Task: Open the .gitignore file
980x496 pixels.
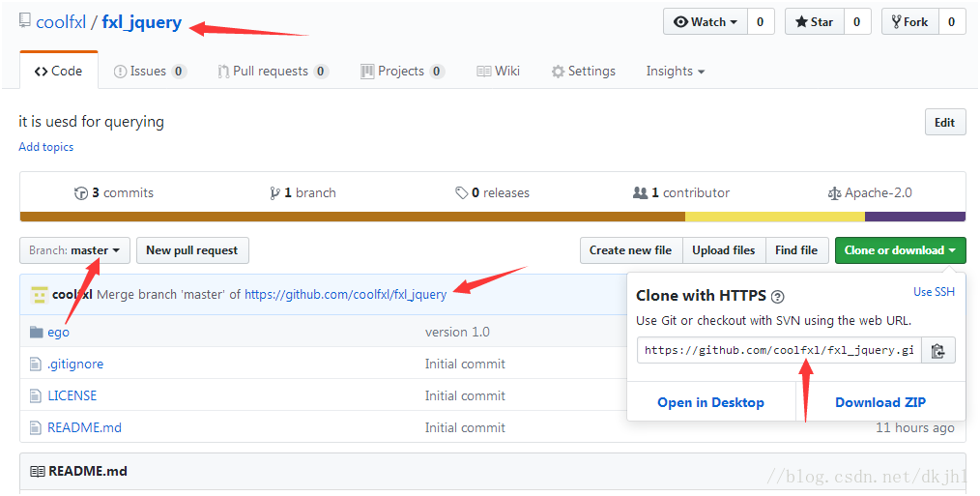Action: [x=75, y=365]
